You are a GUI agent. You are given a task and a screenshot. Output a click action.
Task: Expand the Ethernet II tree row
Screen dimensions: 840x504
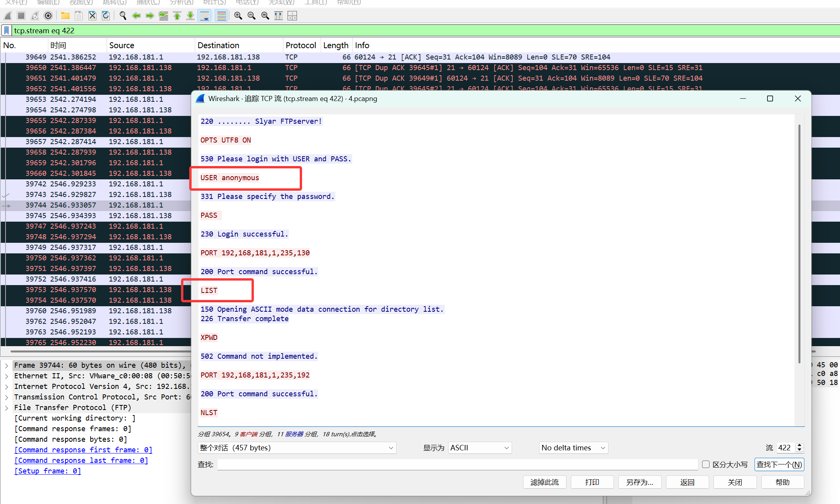pyautogui.click(x=7, y=376)
